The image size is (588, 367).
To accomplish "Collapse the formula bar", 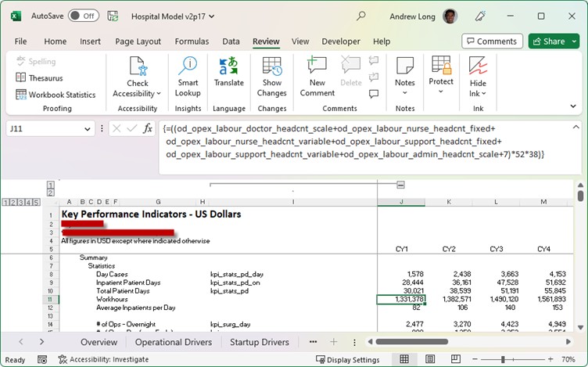I will click(x=575, y=128).
